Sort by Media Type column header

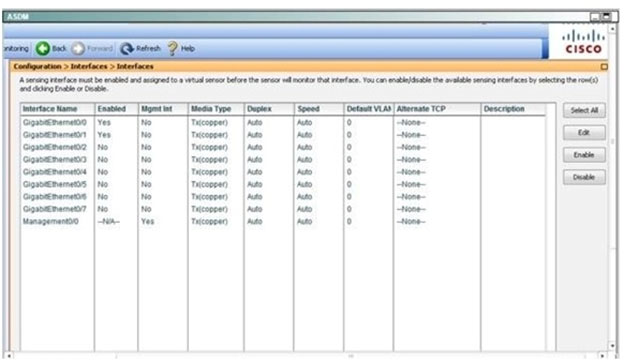pos(216,109)
